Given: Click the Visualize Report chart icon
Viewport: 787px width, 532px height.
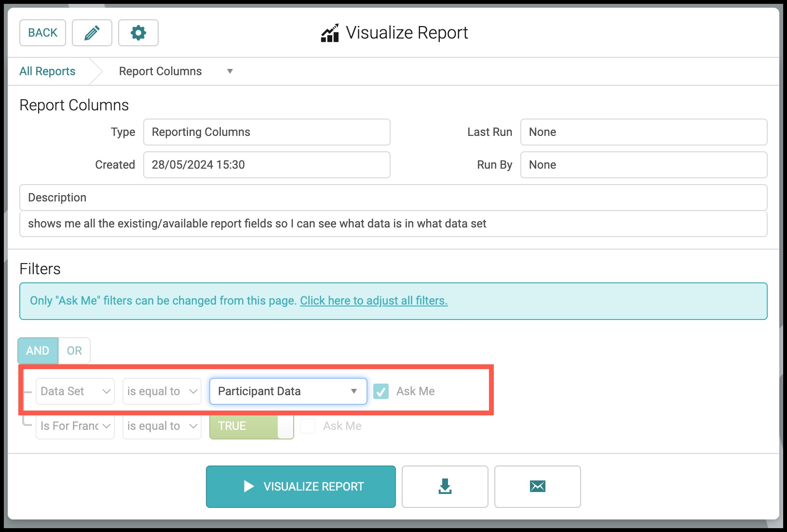Looking at the screenshot, I should pyautogui.click(x=330, y=33).
